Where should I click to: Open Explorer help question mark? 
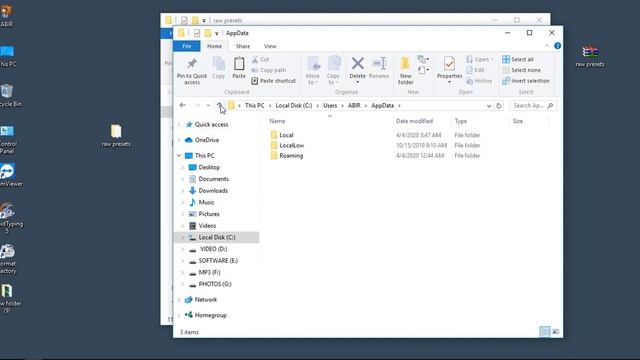[x=558, y=46]
